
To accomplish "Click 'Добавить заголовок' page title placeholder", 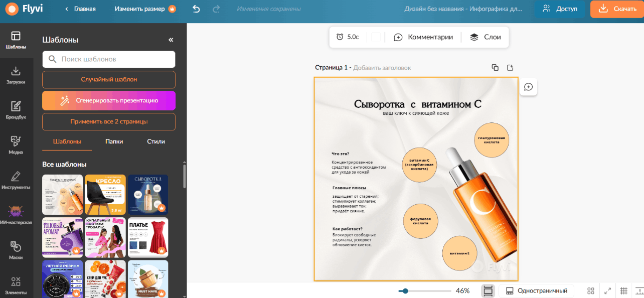I will [382, 68].
